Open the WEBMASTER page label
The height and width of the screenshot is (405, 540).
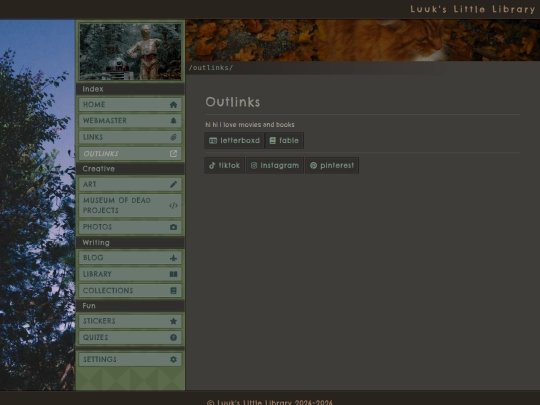pyautogui.click(x=105, y=121)
